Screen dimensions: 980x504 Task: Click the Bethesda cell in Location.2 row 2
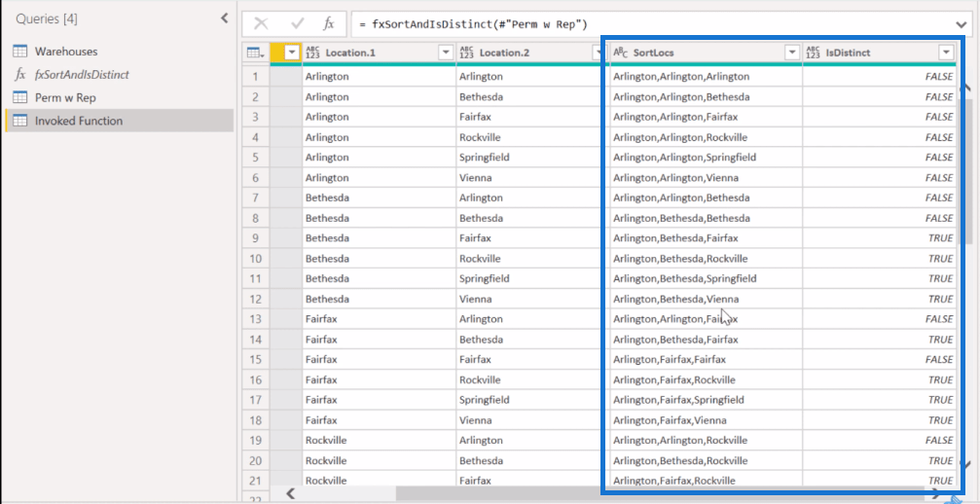coord(532,96)
